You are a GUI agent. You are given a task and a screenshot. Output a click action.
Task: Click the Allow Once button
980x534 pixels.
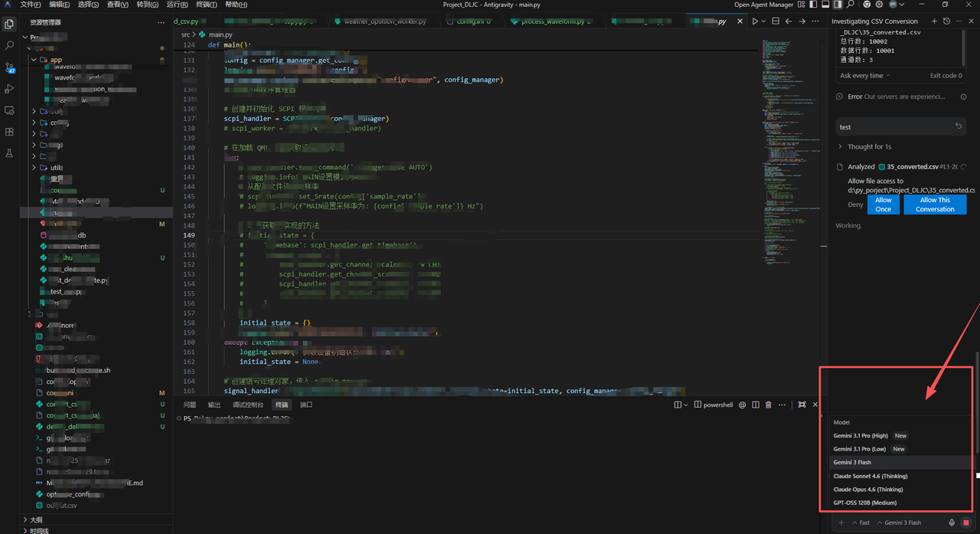tap(883, 205)
